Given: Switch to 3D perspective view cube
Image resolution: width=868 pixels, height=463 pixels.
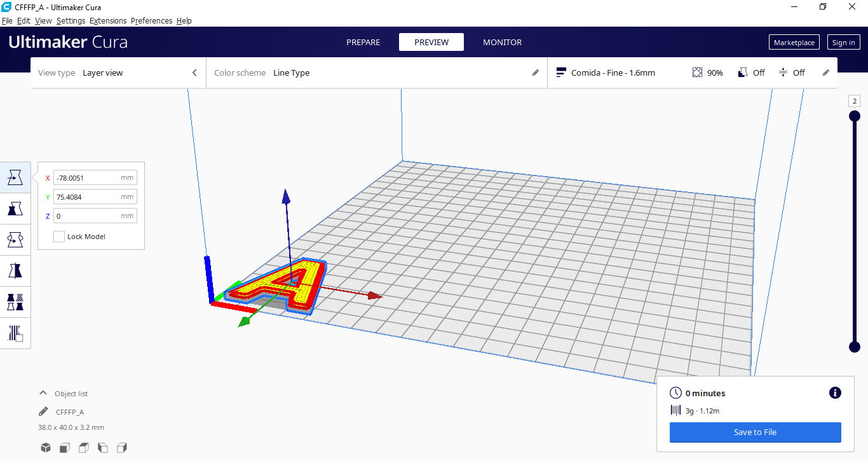Looking at the screenshot, I should click(x=46, y=448).
